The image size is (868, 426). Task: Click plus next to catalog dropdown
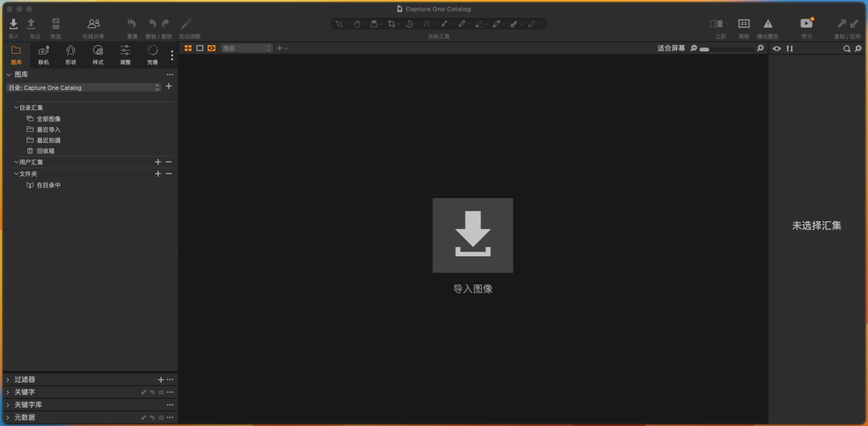click(x=169, y=87)
